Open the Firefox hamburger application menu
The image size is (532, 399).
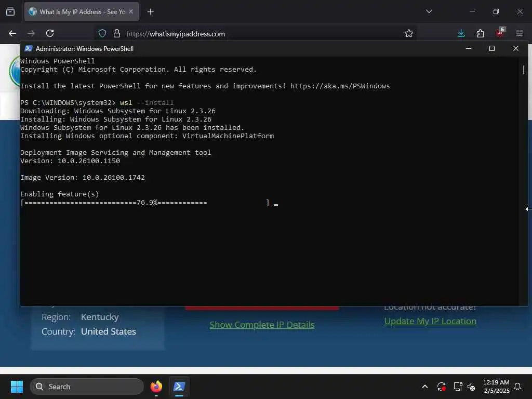[x=519, y=33]
